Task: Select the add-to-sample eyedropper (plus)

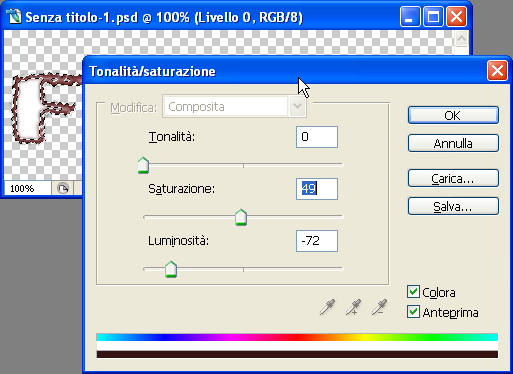Action: coord(353,307)
